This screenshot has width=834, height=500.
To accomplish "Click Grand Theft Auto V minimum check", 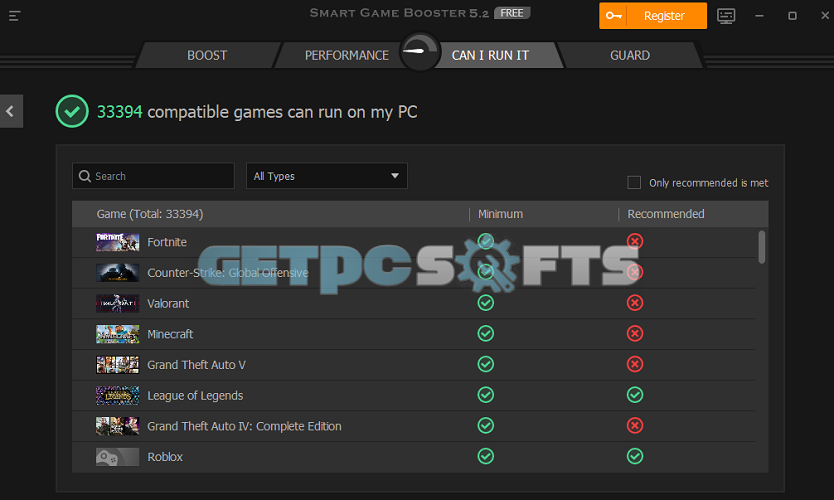I will click(x=486, y=364).
